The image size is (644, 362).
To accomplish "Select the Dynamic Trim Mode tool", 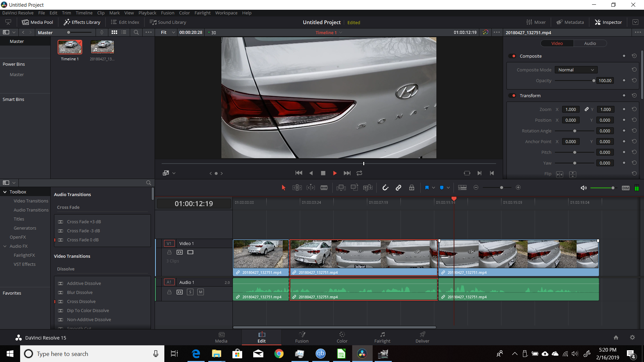I will (x=311, y=188).
